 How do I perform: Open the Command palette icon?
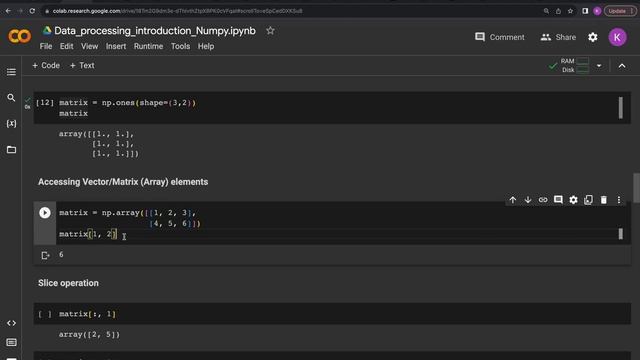[x=11, y=342]
